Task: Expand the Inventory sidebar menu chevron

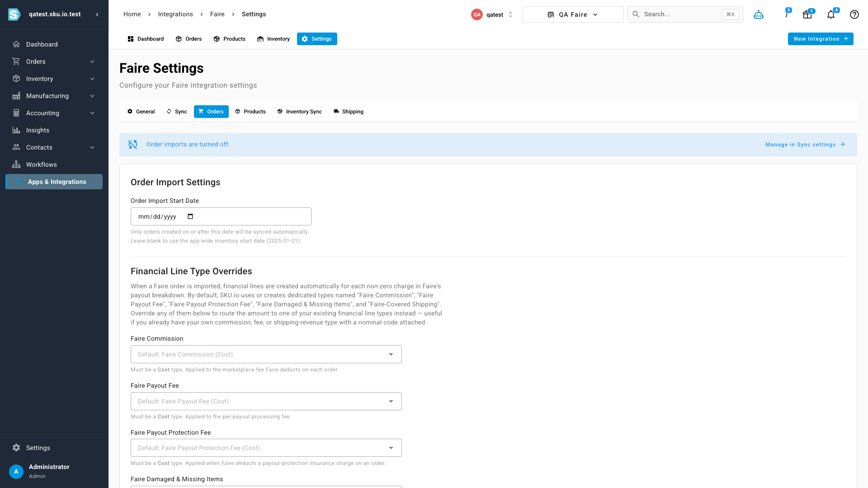Action: point(92,79)
